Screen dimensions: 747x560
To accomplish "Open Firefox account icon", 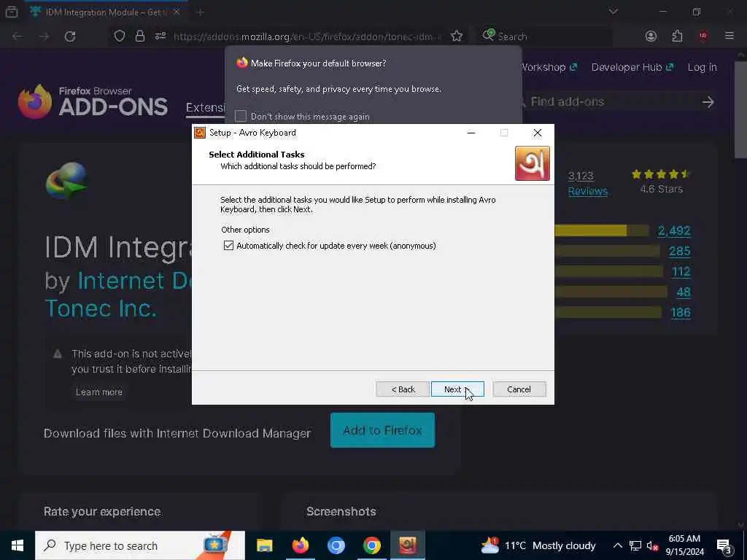I will tap(651, 36).
